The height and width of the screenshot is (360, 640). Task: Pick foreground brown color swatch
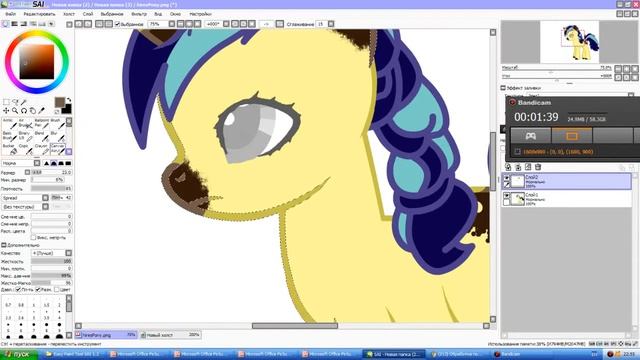coord(60,102)
